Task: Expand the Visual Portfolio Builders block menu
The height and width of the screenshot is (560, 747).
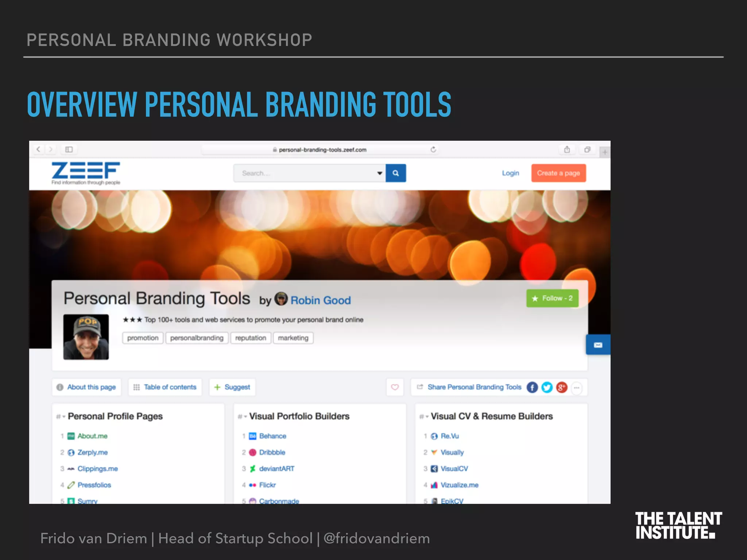Action: click(x=242, y=416)
